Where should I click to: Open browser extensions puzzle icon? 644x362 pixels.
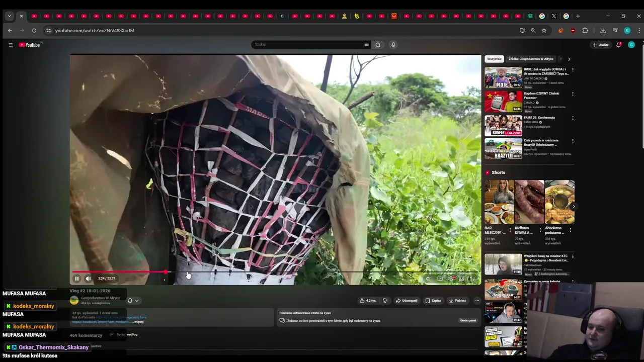coord(585,31)
